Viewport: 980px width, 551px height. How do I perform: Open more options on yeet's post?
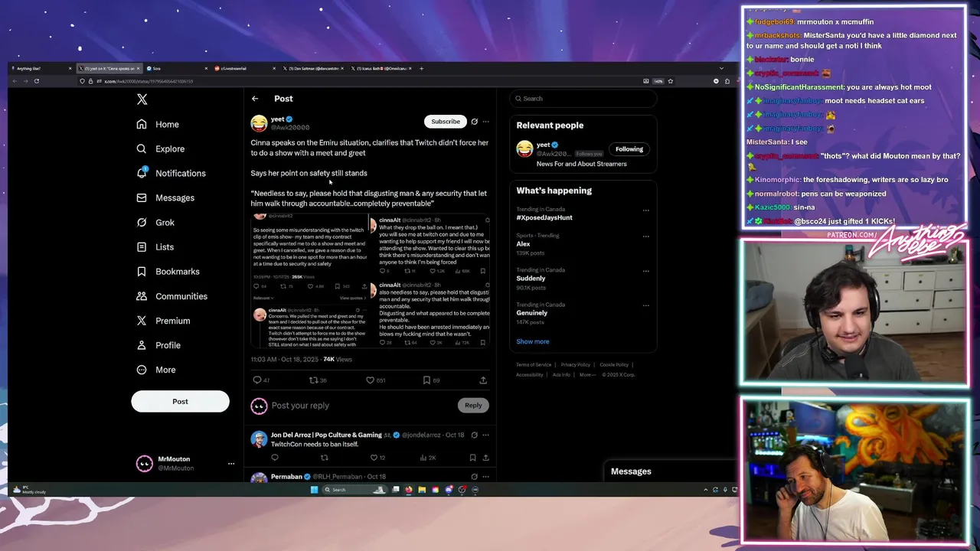485,121
